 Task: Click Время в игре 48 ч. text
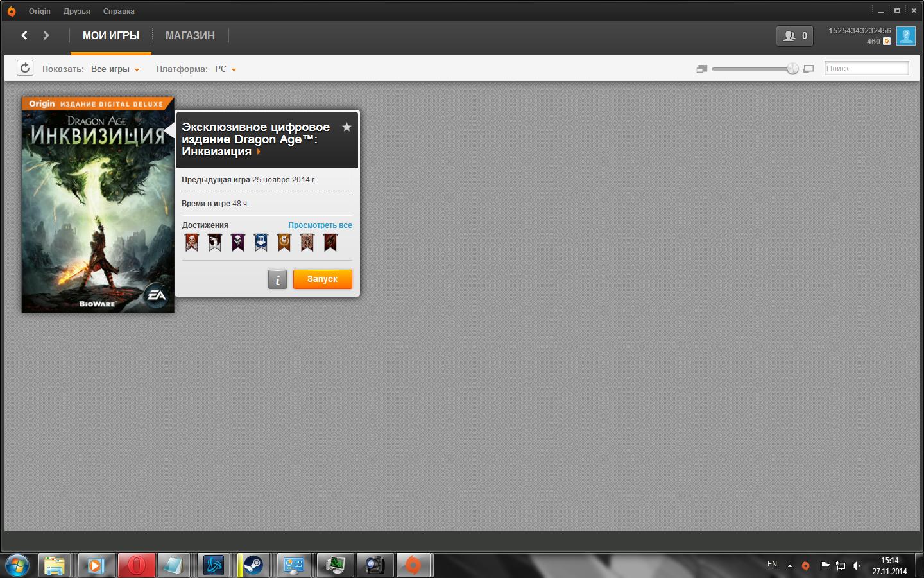click(215, 204)
